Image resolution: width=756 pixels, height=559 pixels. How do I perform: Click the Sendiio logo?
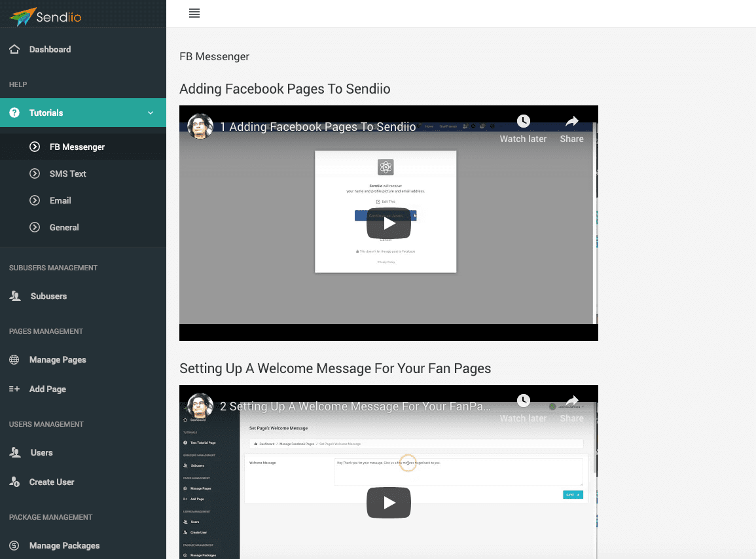45,16
